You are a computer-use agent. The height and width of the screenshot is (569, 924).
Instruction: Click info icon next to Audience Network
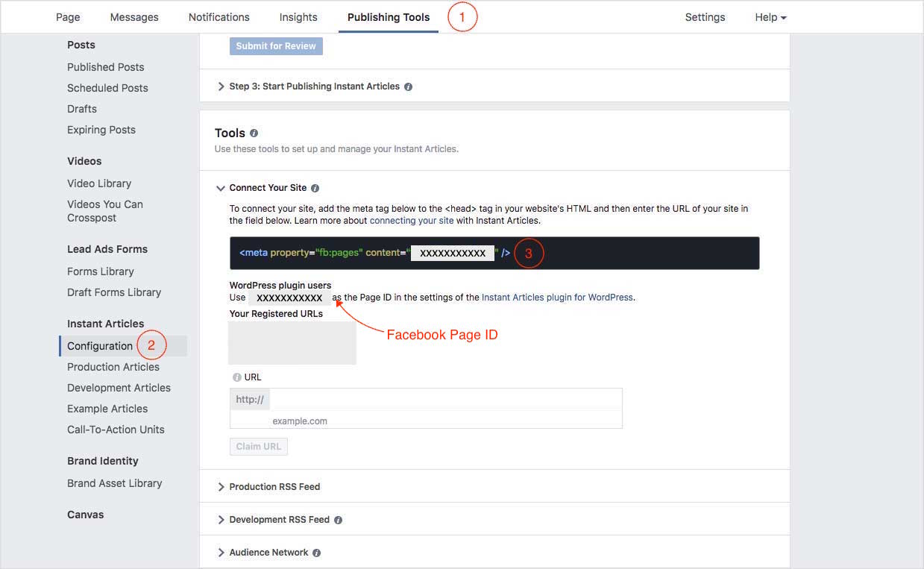pos(317,553)
